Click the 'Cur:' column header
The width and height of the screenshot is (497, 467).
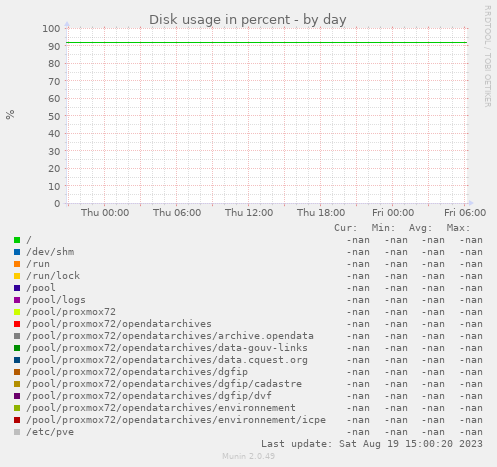coord(346,228)
